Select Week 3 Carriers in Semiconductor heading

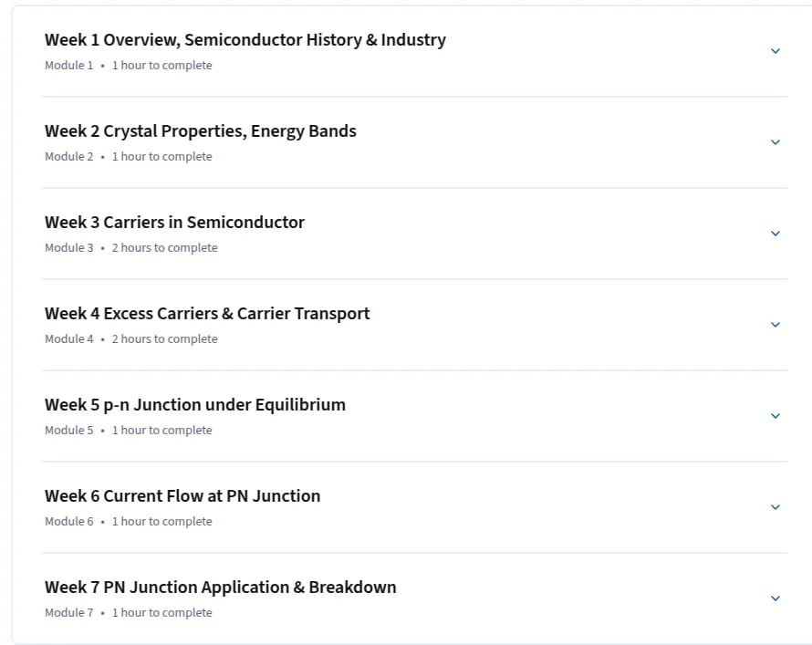click(174, 222)
